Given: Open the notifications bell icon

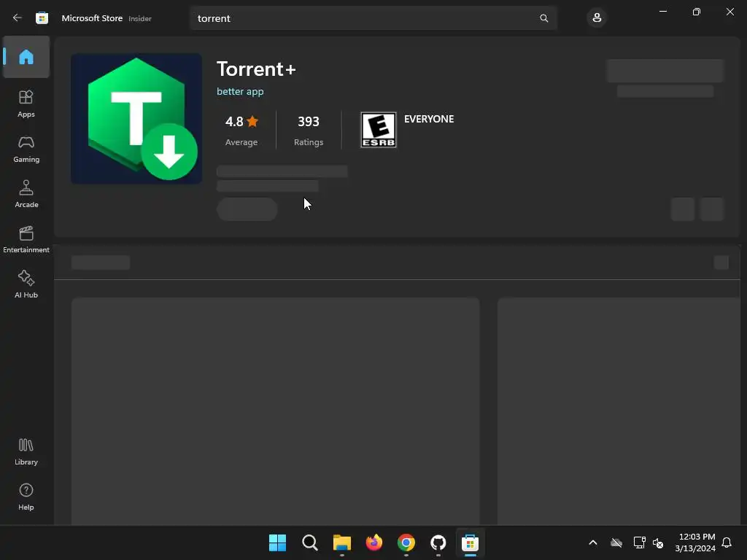Looking at the screenshot, I should coord(727,542).
